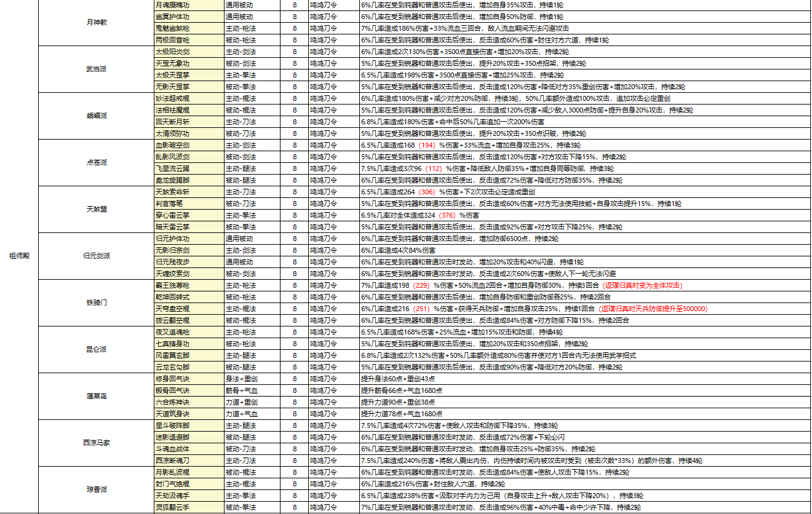Click the 铁骑门 sect cell
Screen dimensions: 812x514
coord(97,303)
